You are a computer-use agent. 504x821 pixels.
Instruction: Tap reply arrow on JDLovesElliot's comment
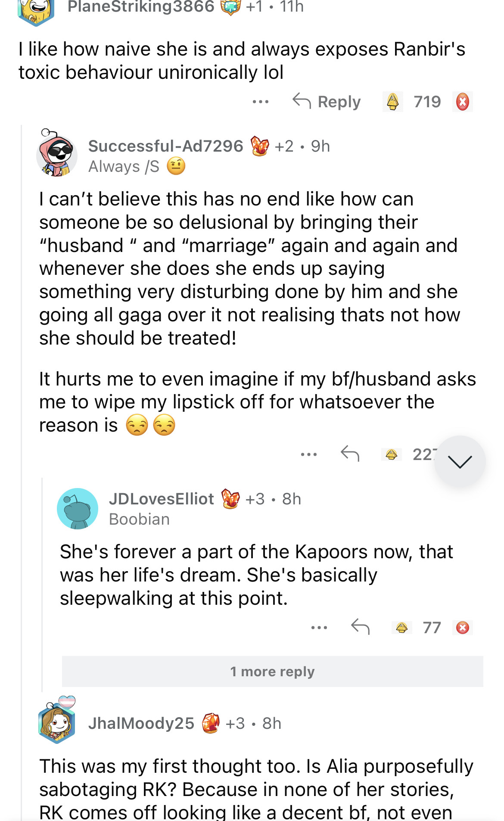360,627
